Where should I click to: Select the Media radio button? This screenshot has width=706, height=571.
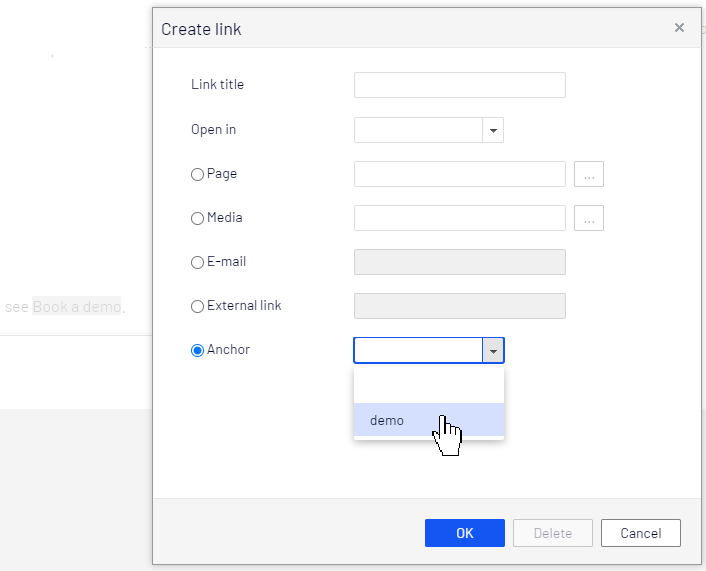(197, 218)
